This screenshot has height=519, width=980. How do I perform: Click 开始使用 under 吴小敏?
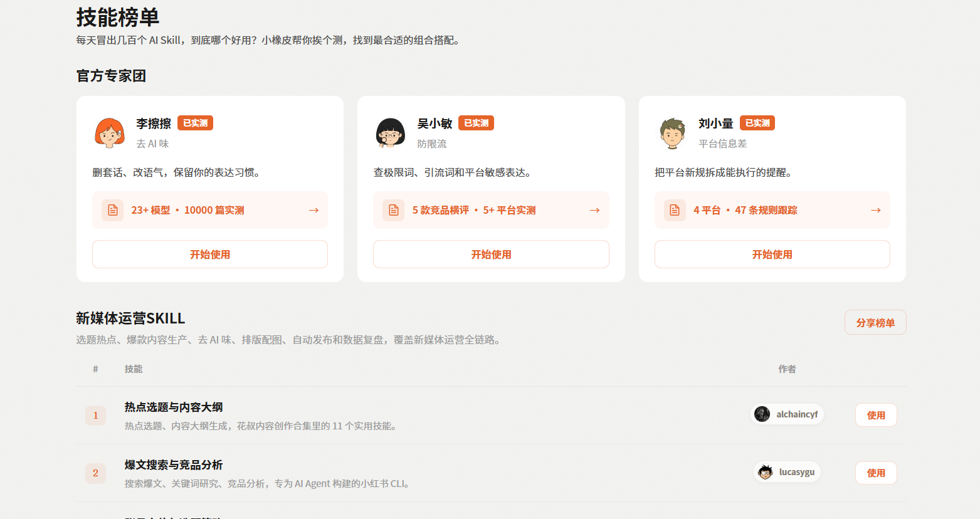coord(492,254)
